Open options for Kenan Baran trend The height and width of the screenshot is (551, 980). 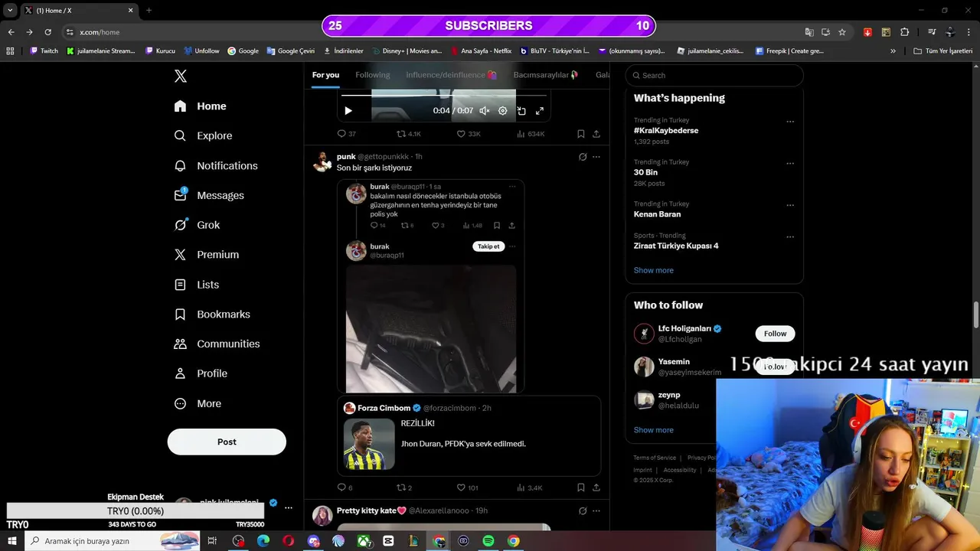pos(790,206)
